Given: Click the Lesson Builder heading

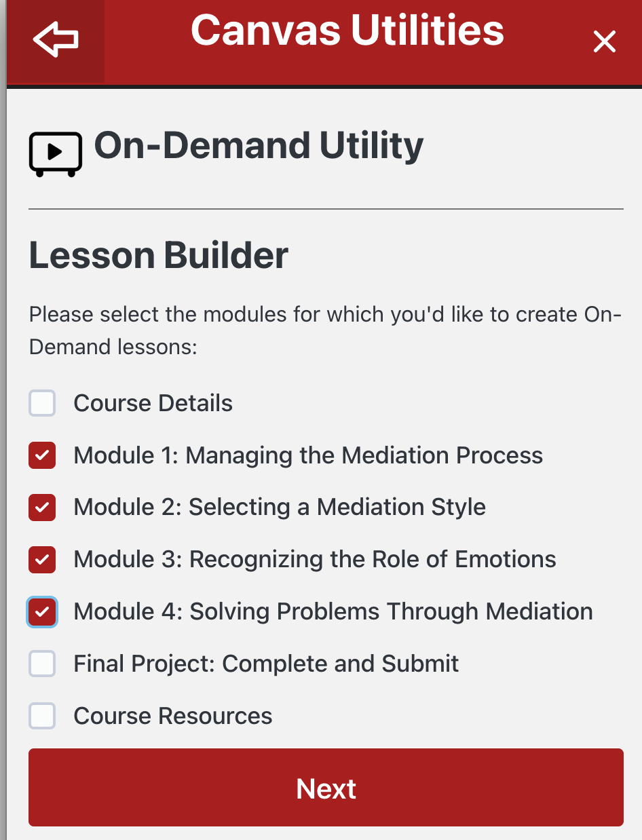Looking at the screenshot, I should 159,255.
